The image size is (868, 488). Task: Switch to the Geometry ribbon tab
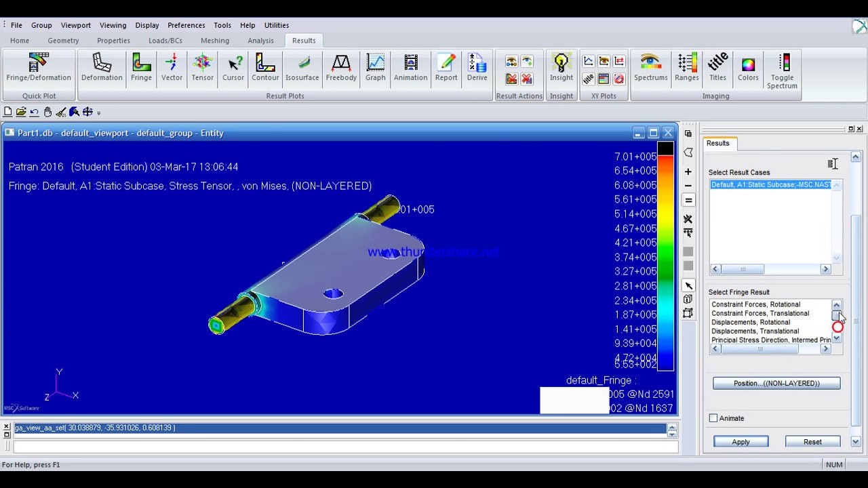tap(63, 41)
